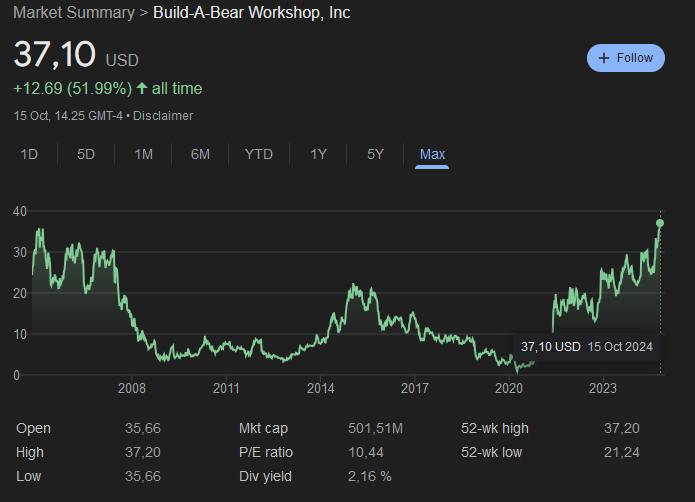Click the Open value 35,66

point(143,428)
